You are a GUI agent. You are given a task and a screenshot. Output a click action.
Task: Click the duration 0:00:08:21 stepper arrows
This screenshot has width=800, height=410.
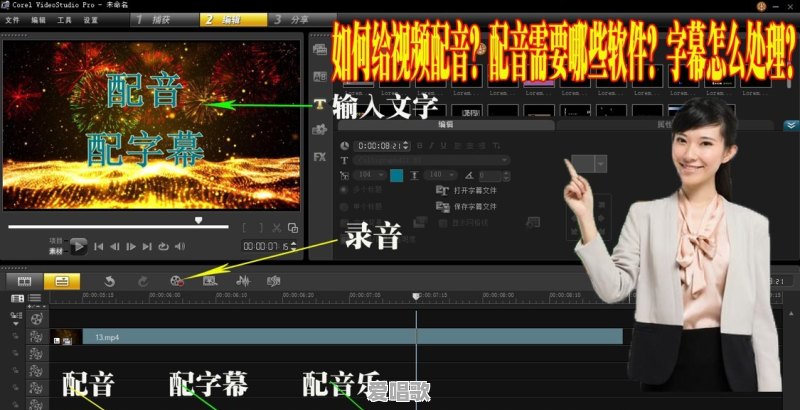406,146
